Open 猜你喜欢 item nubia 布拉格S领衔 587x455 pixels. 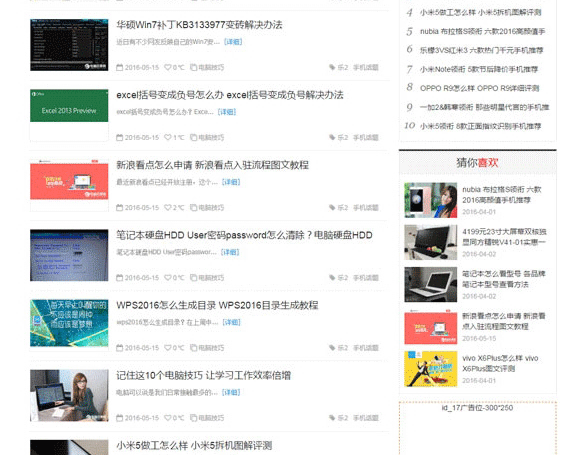tap(502, 195)
